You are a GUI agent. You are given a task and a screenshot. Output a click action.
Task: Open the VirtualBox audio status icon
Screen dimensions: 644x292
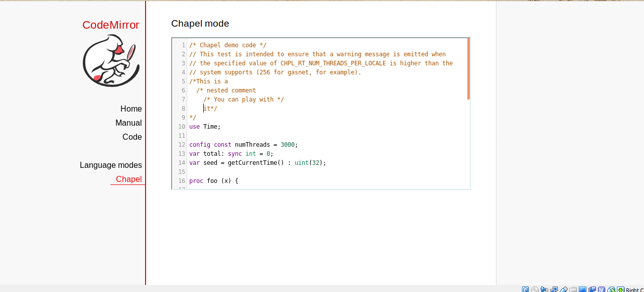point(544,290)
